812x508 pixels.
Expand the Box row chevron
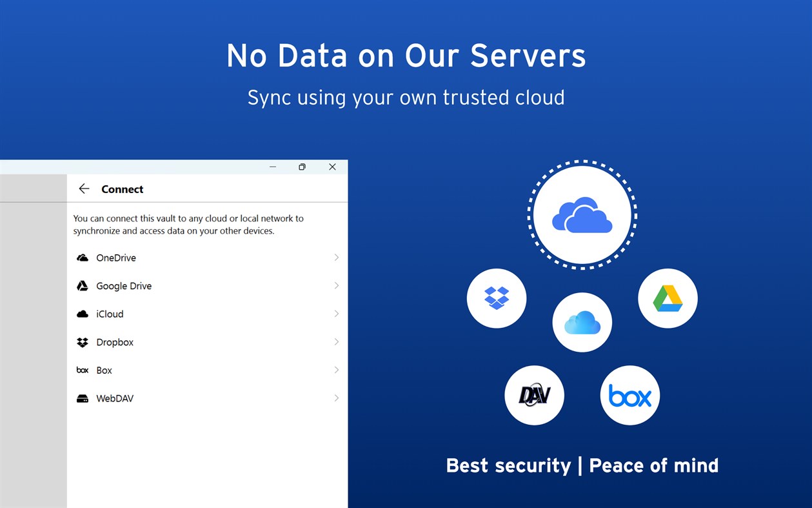336,371
